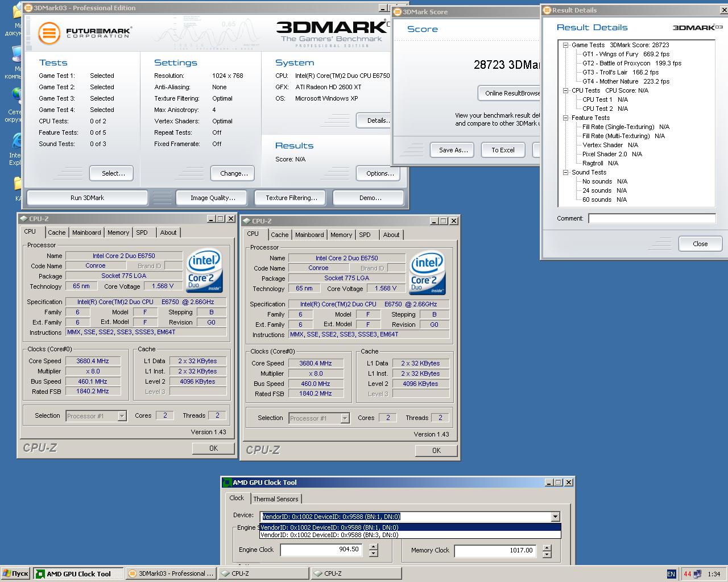This screenshot has height=582, width=728.
Task: Click the Futuremark Corporation logo in 3DMark03
Action: [x=85, y=33]
